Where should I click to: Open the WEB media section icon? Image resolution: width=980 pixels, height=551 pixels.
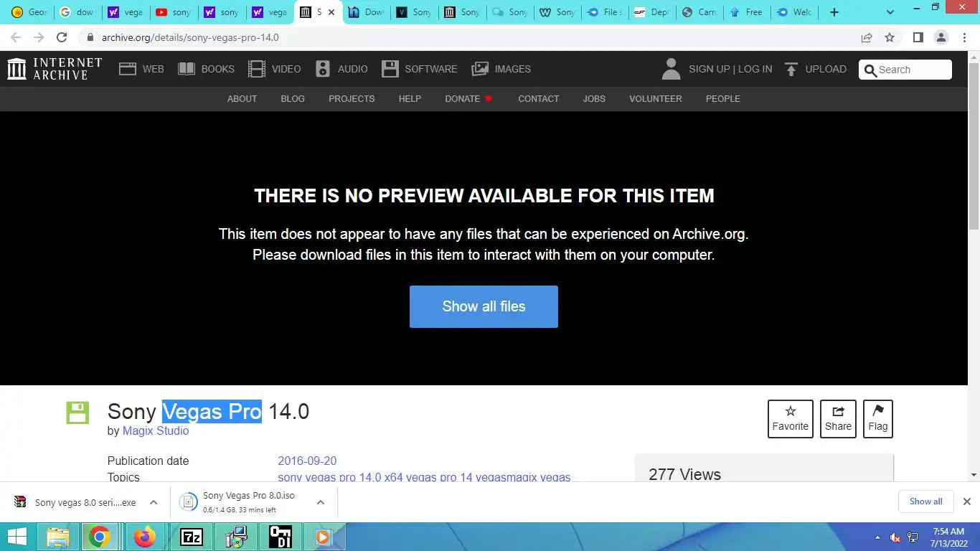(128, 69)
